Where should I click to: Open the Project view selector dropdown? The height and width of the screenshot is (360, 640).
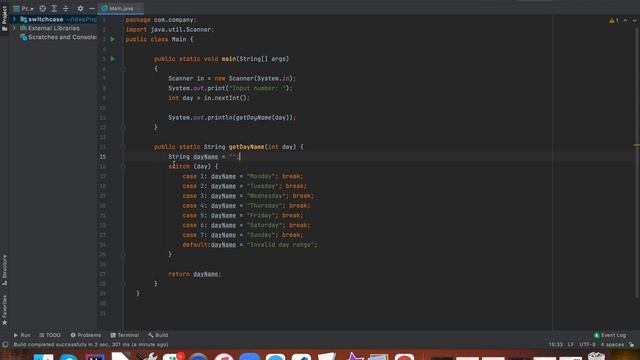tap(23, 8)
